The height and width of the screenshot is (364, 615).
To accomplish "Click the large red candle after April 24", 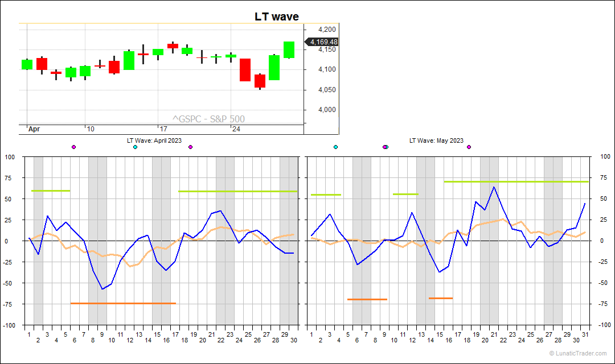I will [245, 69].
